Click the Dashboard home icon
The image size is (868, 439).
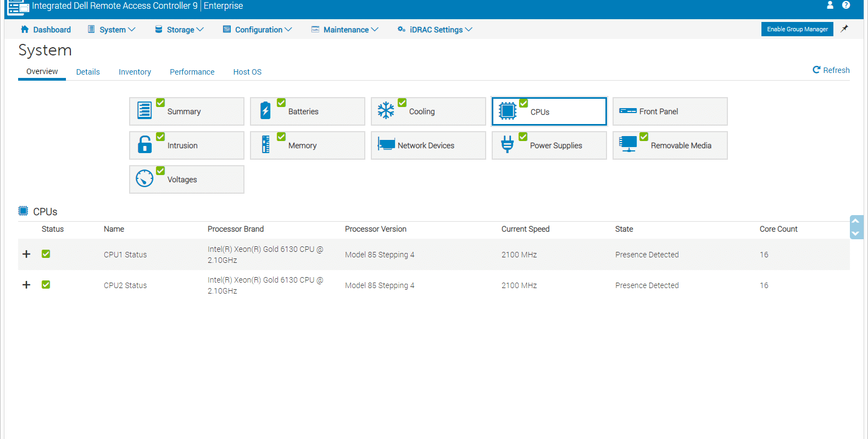25,29
